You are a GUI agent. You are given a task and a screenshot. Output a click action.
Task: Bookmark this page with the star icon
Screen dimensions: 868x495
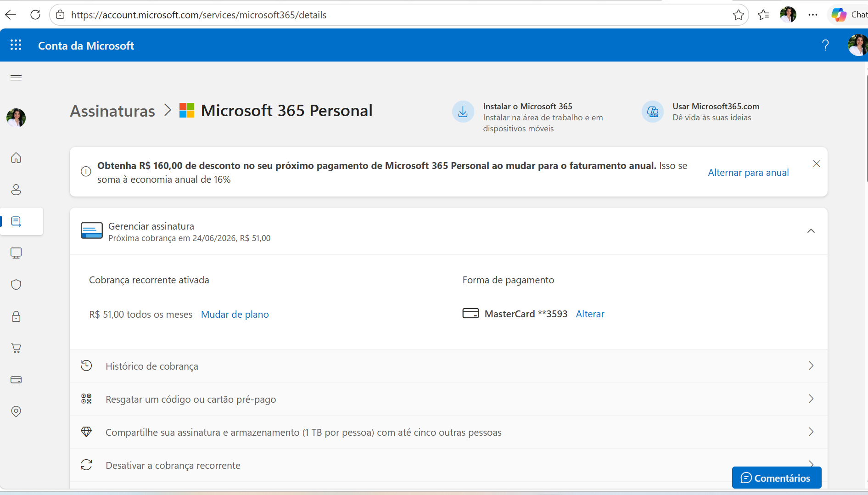tap(739, 15)
